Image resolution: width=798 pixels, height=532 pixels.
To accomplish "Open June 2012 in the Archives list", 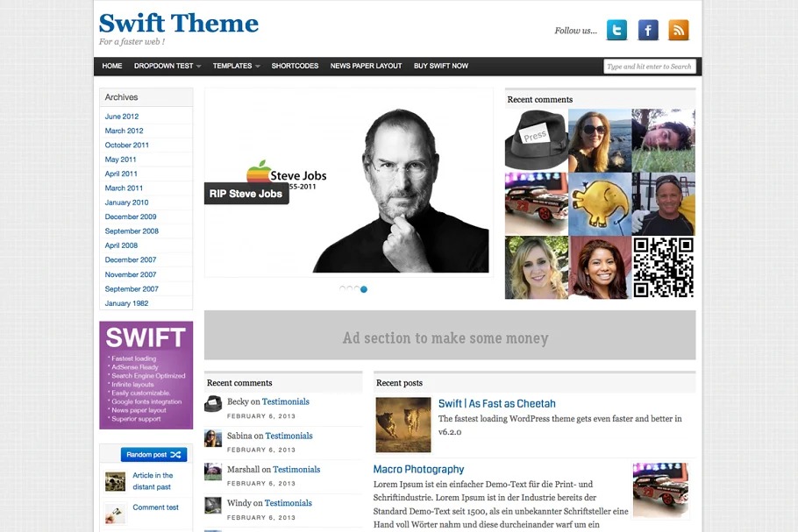I will tap(122, 117).
